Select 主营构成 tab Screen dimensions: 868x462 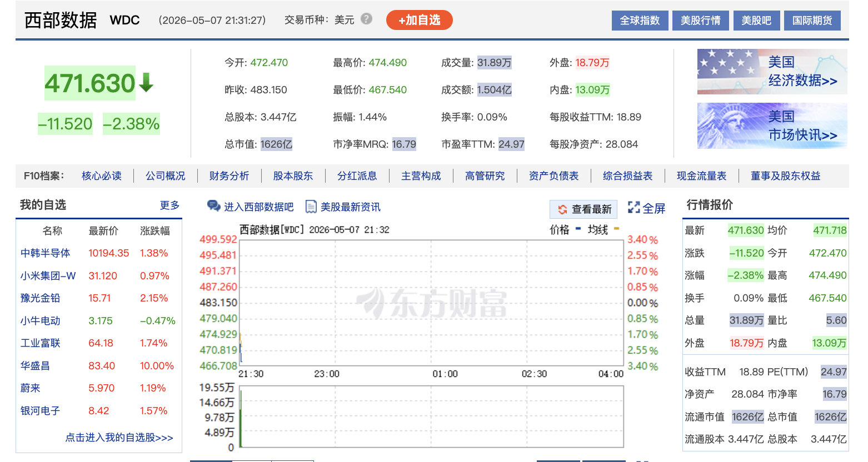[x=421, y=176]
